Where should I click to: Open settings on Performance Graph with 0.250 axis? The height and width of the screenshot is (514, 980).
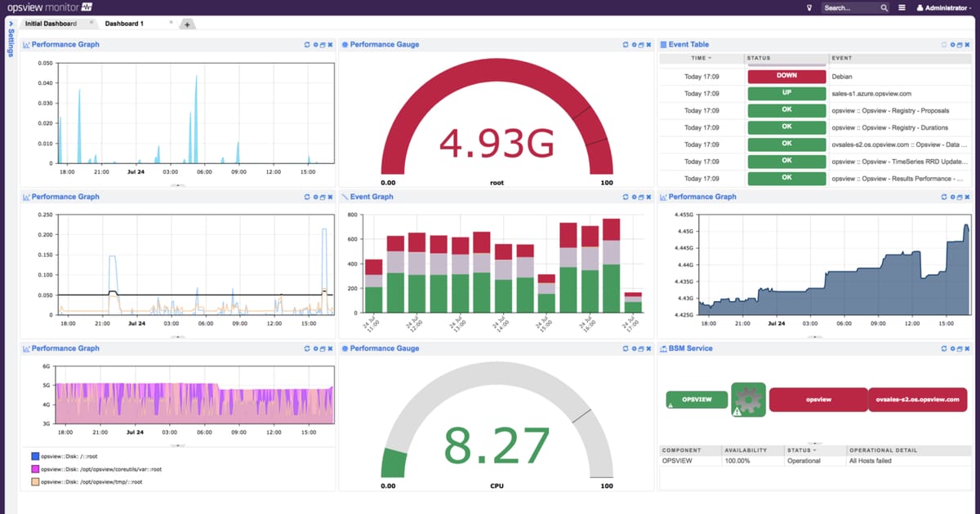click(315, 197)
